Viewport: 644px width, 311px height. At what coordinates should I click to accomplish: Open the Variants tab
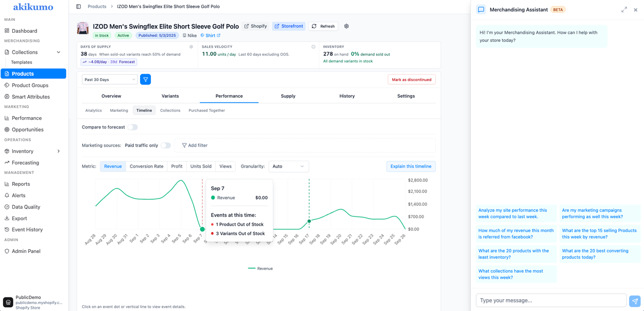170,96
